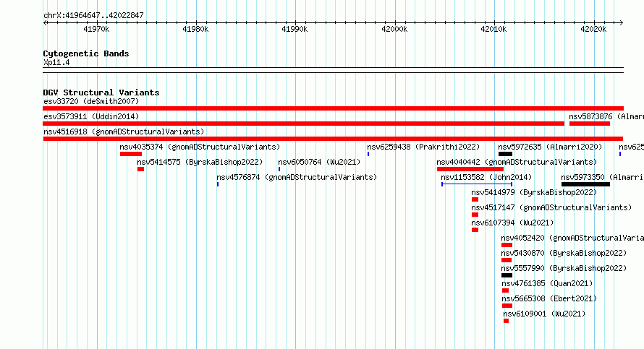This screenshot has width=644, height=349.
Task: Open the nsv6259438 (Prakrithi2022) label
Action: [x=423, y=147]
